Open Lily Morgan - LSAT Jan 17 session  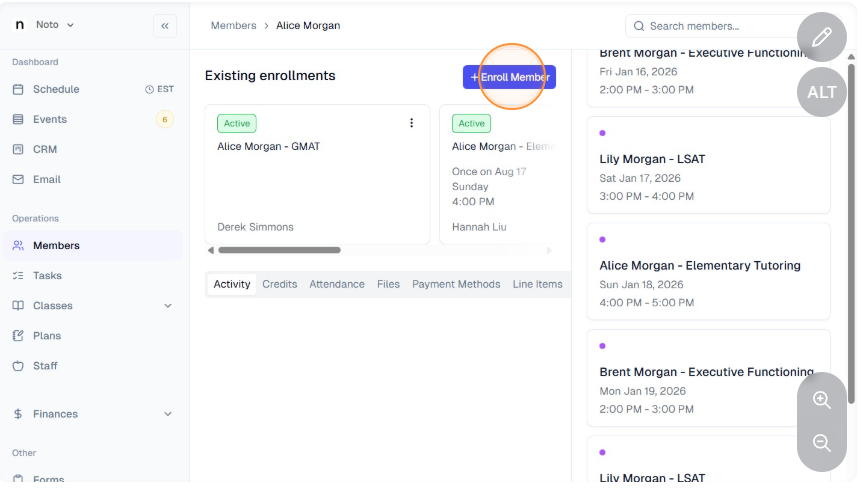tap(709, 165)
